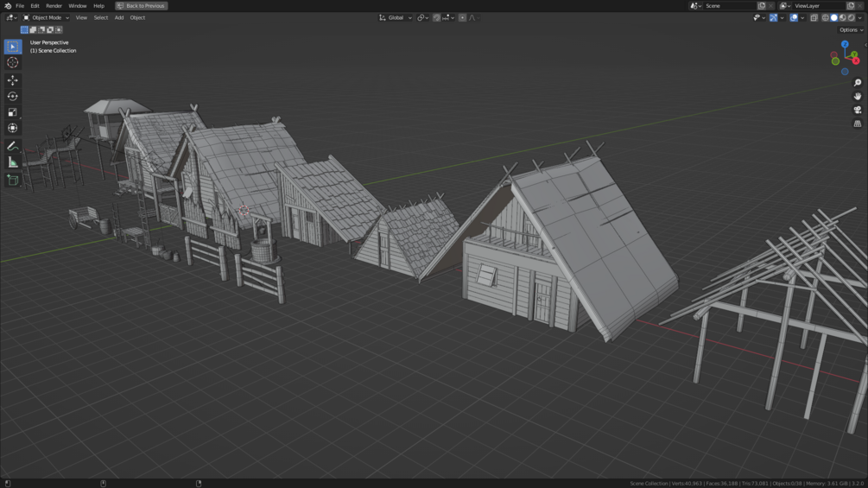
Task: Select the Measure tool
Action: tap(12, 162)
